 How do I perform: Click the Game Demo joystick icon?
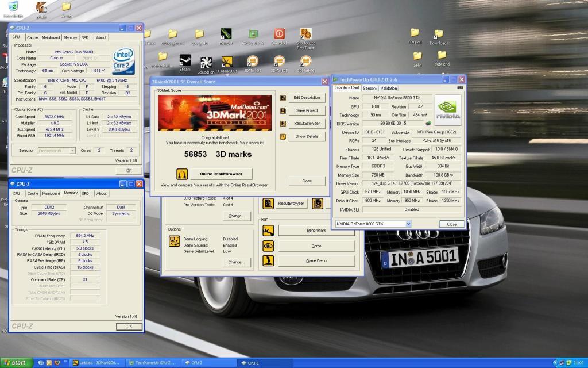(x=268, y=260)
